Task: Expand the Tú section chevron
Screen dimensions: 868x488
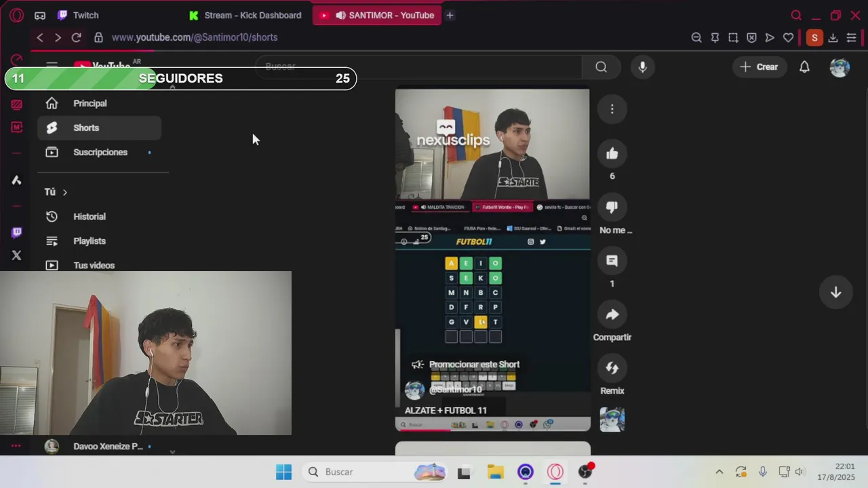Action: (64, 192)
